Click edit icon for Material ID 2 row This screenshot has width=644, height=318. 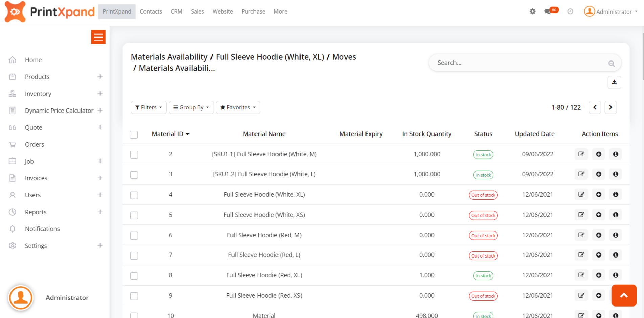tap(581, 154)
